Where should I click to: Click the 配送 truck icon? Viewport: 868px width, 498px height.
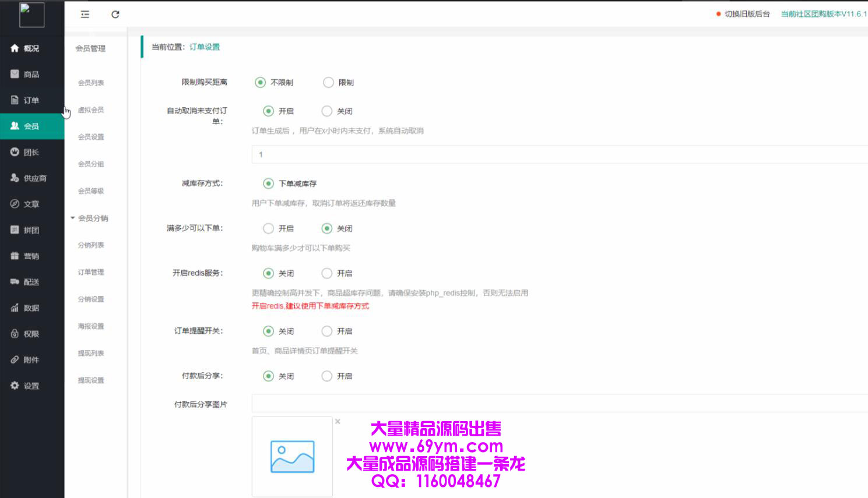[15, 282]
